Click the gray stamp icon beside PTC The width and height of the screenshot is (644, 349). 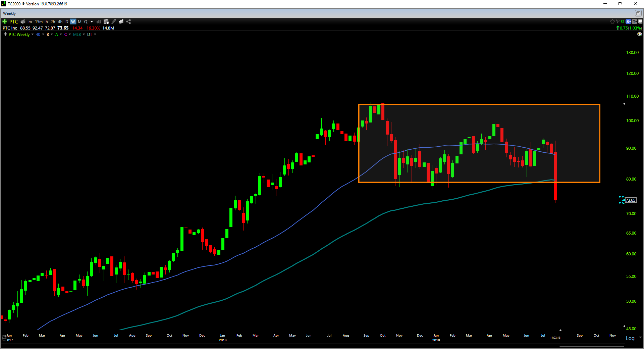23,21
